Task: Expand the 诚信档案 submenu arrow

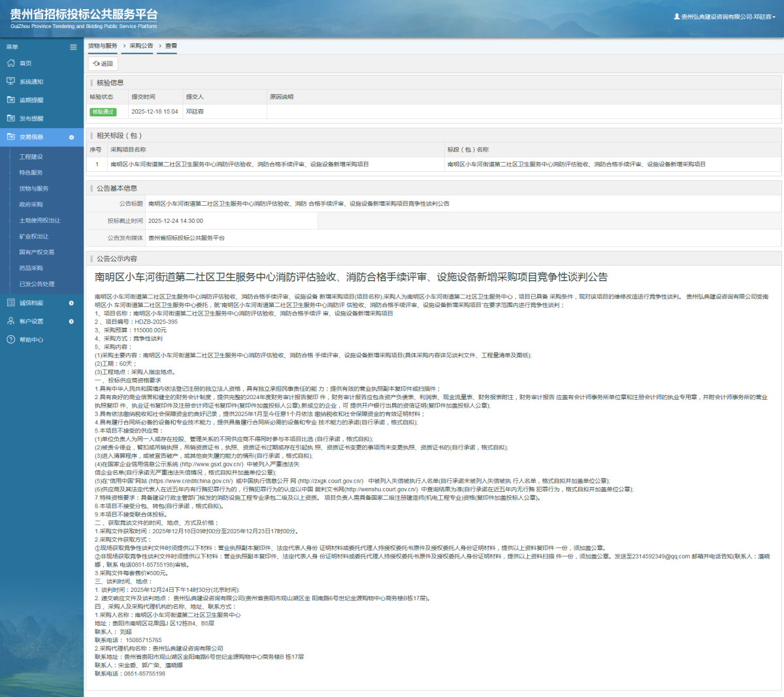Action: click(72, 303)
